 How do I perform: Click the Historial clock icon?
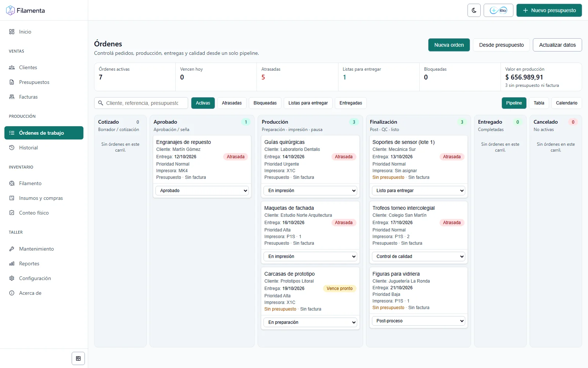coord(12,148)
